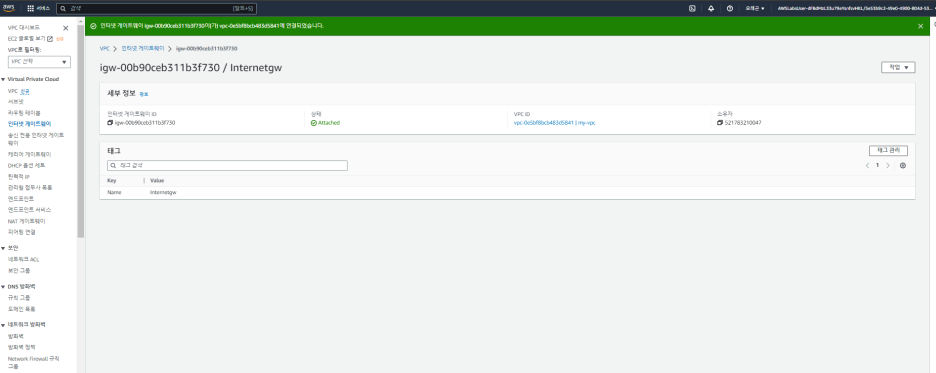Copy the internet gateway ID icon

pos(110,123)
